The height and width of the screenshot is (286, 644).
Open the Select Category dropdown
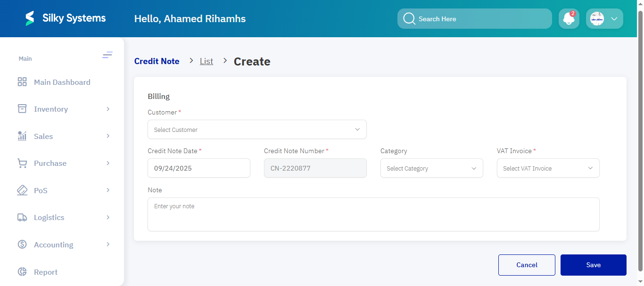click(431, 168)
